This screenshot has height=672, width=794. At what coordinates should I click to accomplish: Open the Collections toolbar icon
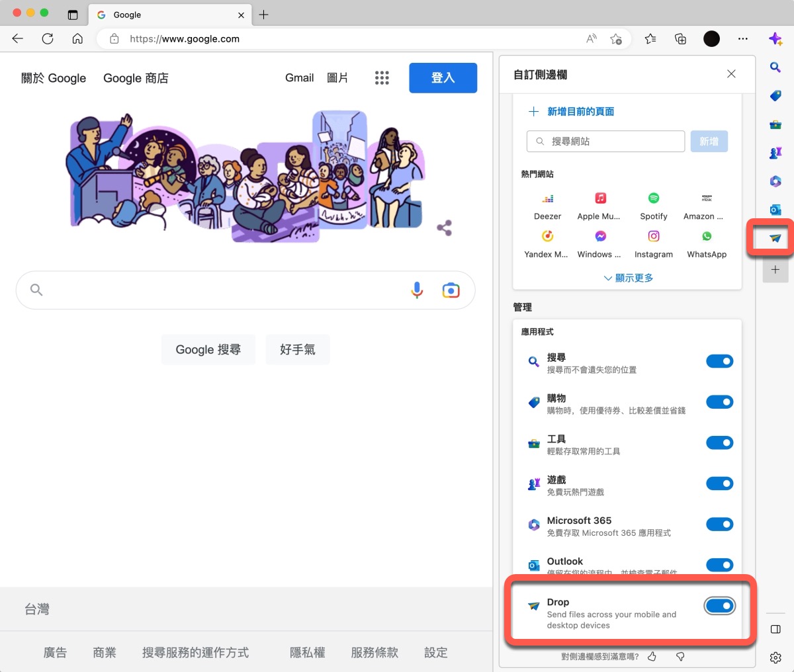680,39
